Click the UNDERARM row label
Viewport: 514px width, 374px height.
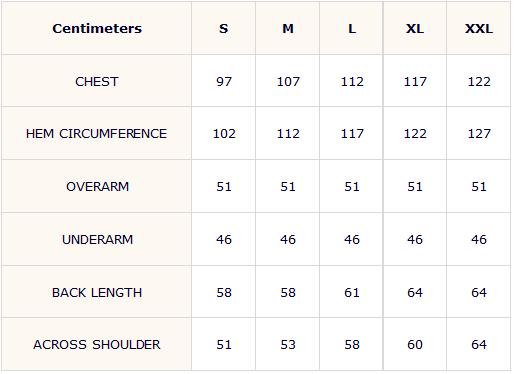[x=97, y=240]
